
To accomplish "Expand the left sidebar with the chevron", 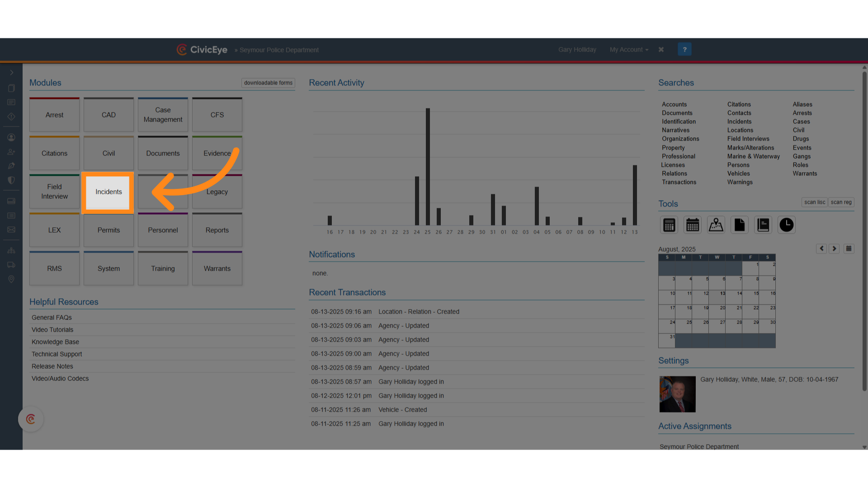I will tap(11, 72).
